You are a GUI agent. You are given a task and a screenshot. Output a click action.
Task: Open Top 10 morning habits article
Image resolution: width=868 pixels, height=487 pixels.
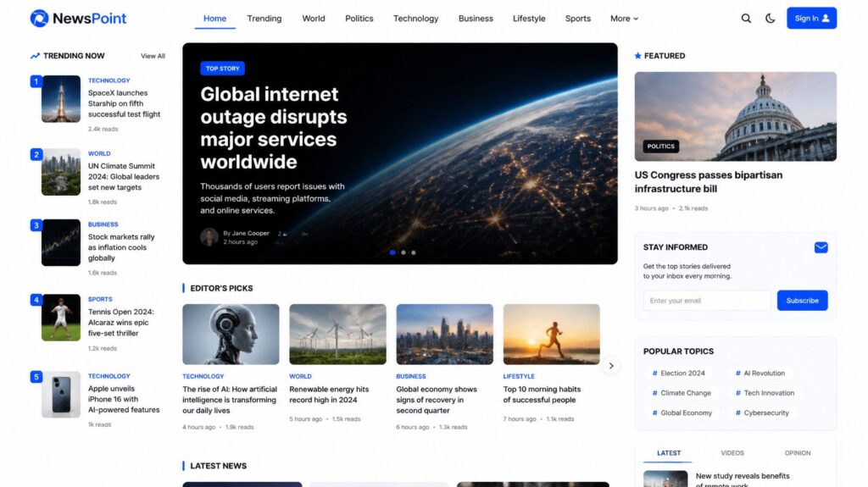click(x=542, y=395)
